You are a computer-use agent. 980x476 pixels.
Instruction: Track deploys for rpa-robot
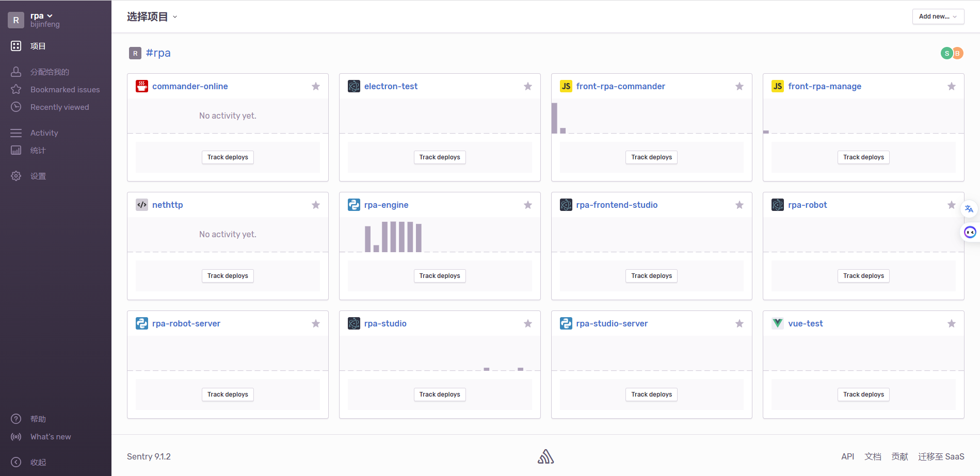click(863, 276)
